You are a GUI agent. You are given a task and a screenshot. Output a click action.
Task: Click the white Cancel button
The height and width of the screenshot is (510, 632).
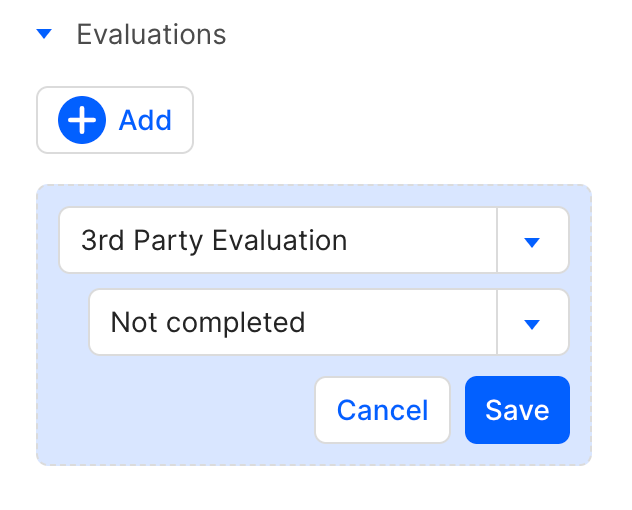[382, 410]
